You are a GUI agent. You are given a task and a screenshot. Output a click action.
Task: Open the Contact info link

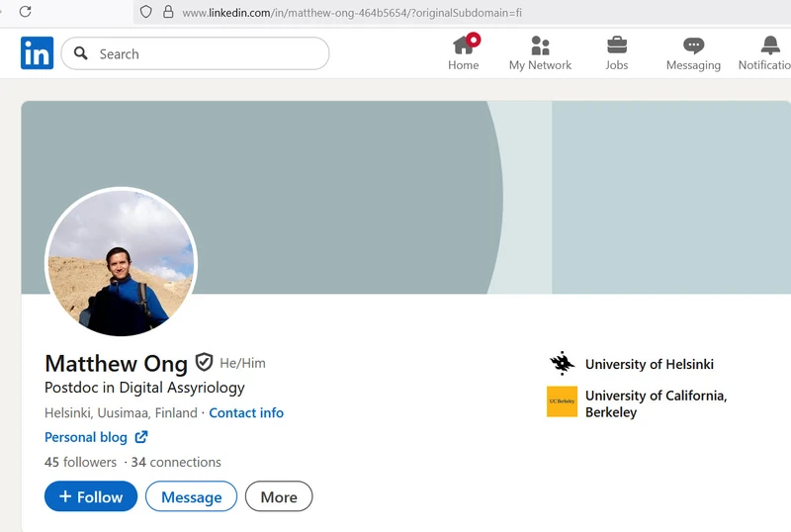point(246,413)
